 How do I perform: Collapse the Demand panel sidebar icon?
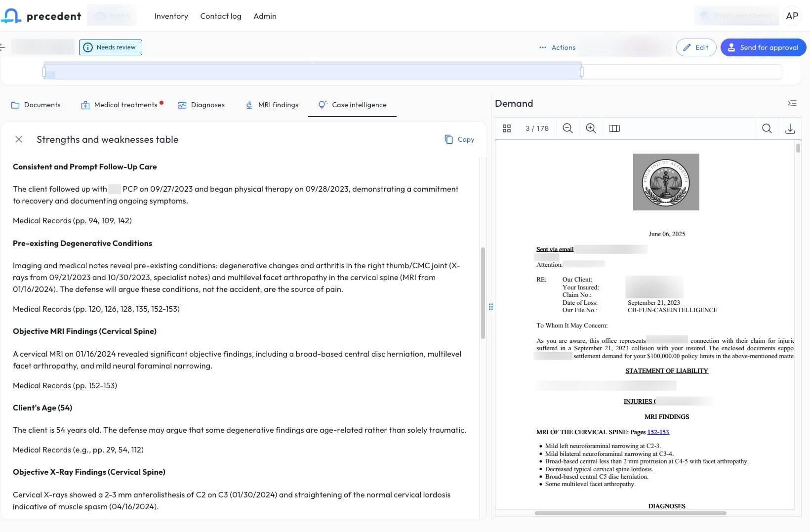point(792,103)
